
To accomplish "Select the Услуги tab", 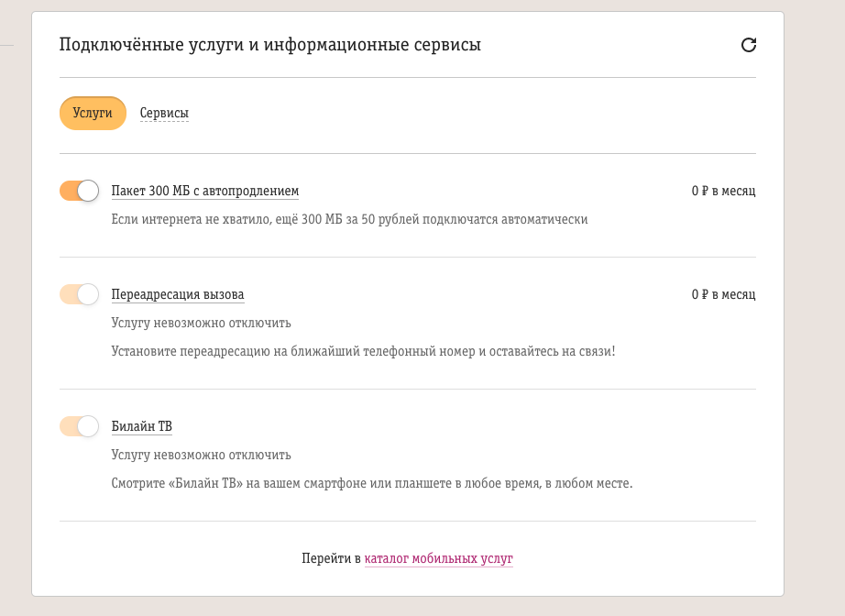I will [93, 113].
